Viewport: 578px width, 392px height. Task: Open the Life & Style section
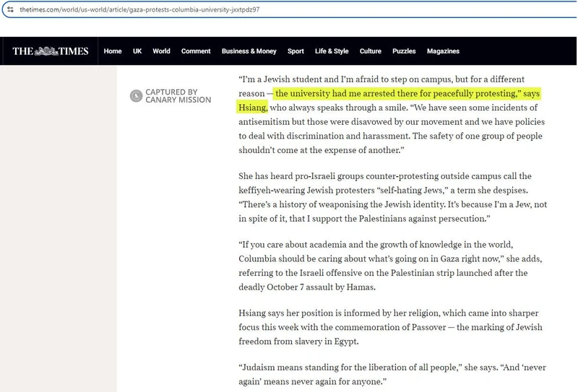(x=332, y=51)
